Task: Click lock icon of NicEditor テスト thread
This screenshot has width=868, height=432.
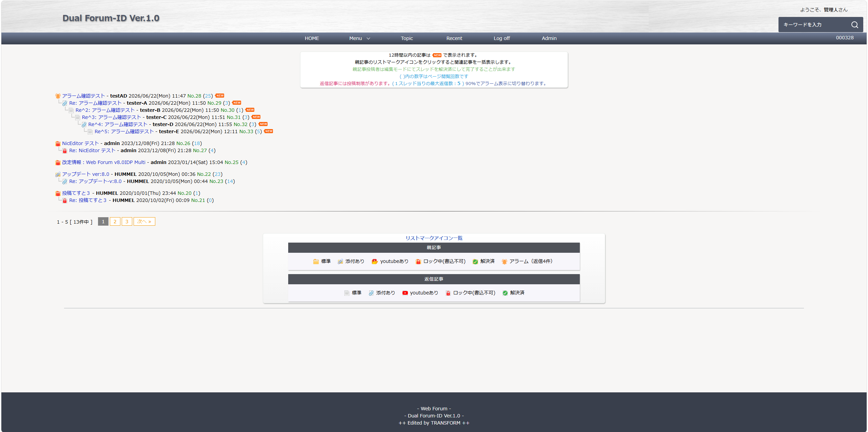Action: coord(58,144)
